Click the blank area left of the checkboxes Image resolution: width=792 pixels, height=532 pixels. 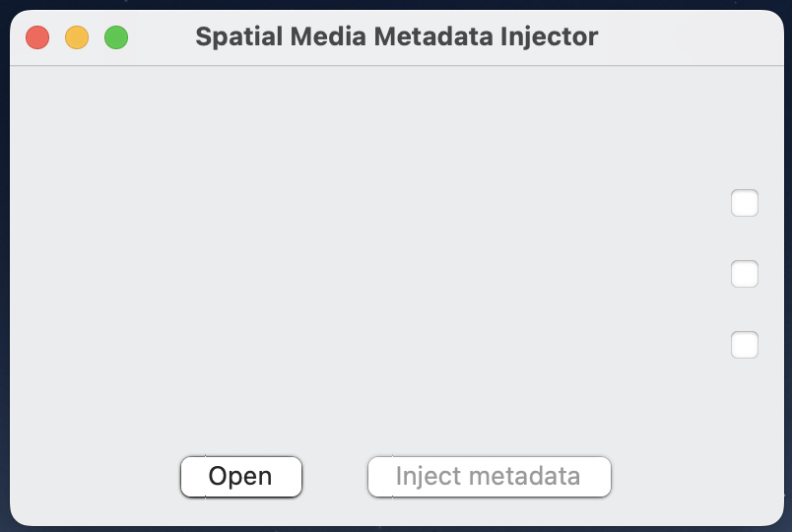click(394, 276)
